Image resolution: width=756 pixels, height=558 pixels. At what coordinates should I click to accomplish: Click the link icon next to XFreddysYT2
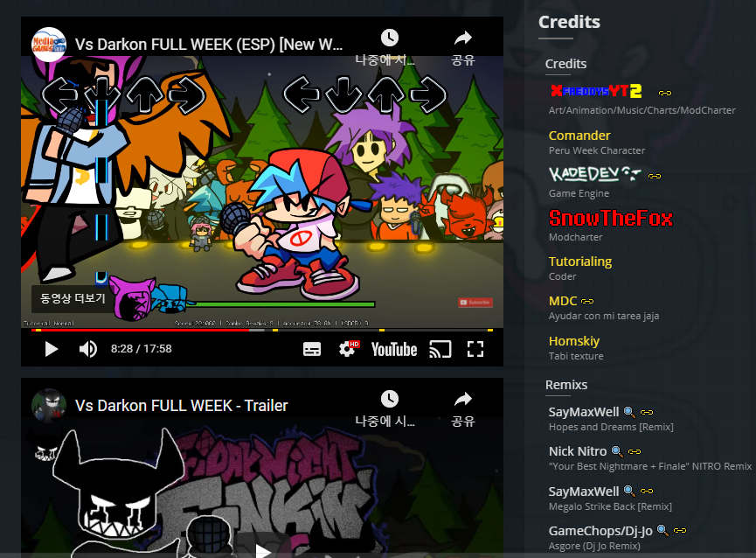(x=665, y=93)
